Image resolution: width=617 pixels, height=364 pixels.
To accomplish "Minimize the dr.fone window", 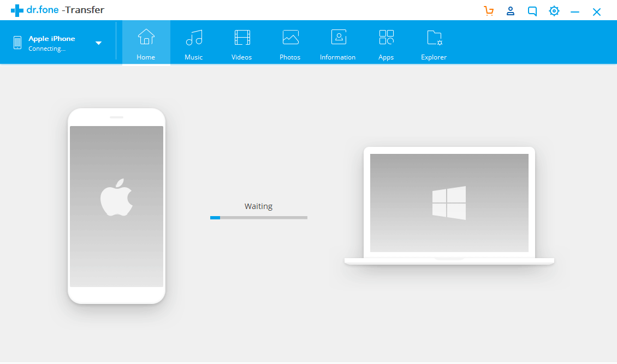I will click(x=575, y=12).
